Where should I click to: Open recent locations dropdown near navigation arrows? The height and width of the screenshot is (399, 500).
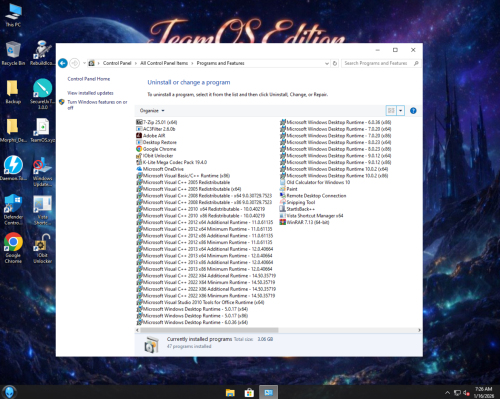pyautogui.click(x=84, y=63)
